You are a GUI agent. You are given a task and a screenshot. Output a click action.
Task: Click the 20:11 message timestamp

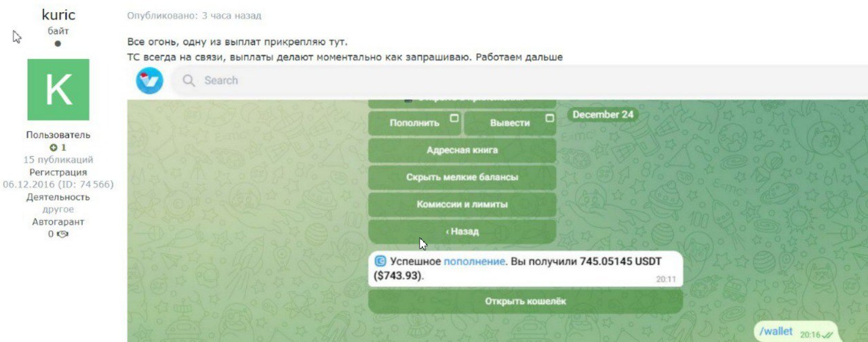[x=666, y=279]
